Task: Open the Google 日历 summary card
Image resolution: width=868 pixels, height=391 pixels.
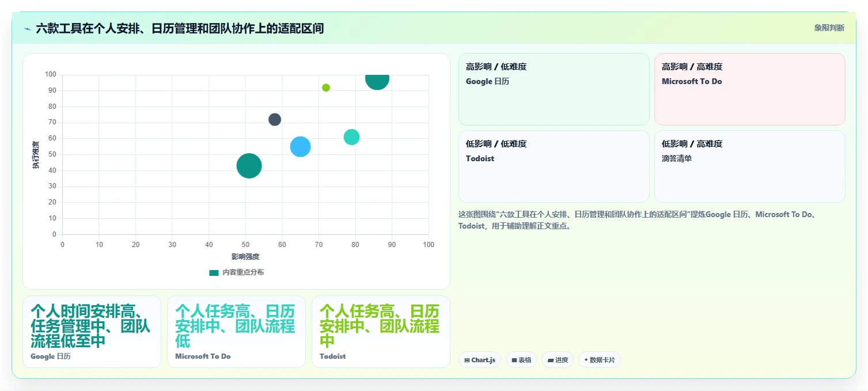Action: [x=92, y=332]
